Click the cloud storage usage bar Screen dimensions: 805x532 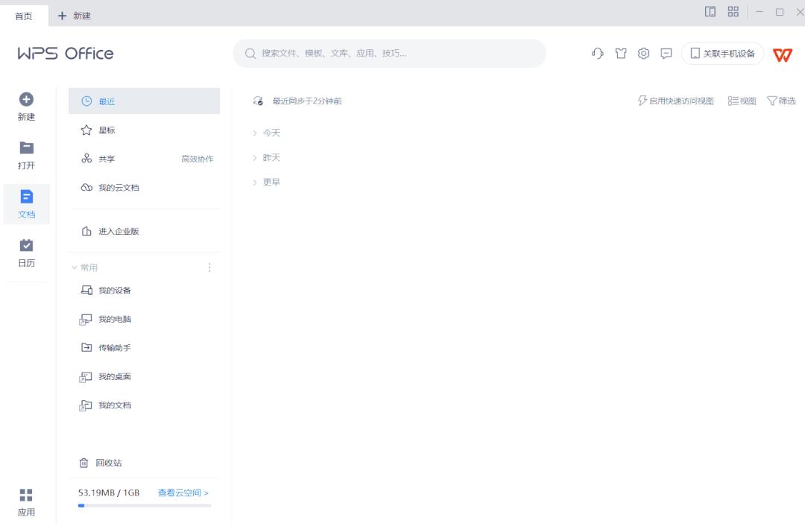[145, 505]
